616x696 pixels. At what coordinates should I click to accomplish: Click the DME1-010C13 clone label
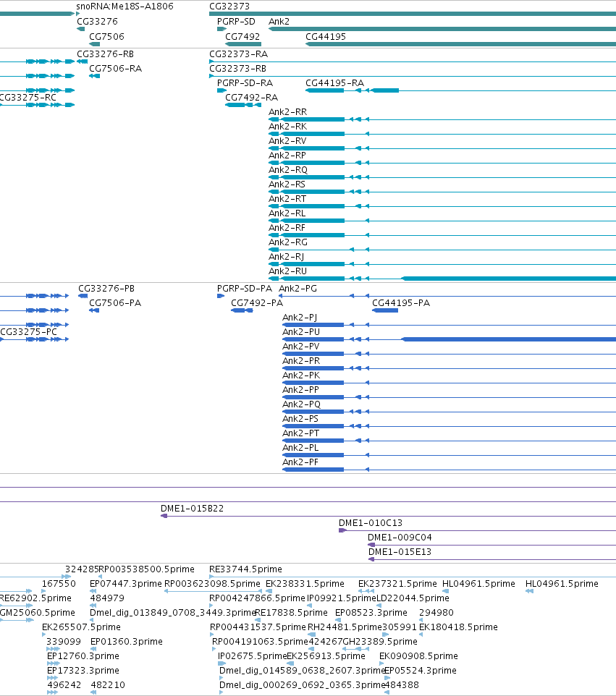coord(371,523)
